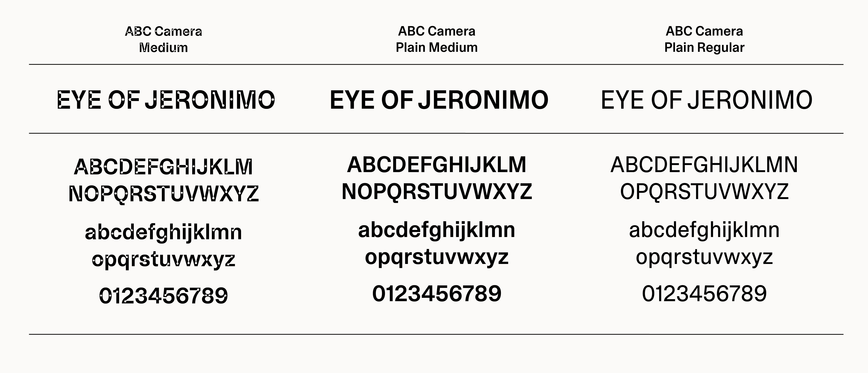Image resolution: width=868 pixels, height=373 pixels.
Task: Click Plain Regular uppercase "OPQRSTUVWXYZ" line
Action: [x=704, y=192]
